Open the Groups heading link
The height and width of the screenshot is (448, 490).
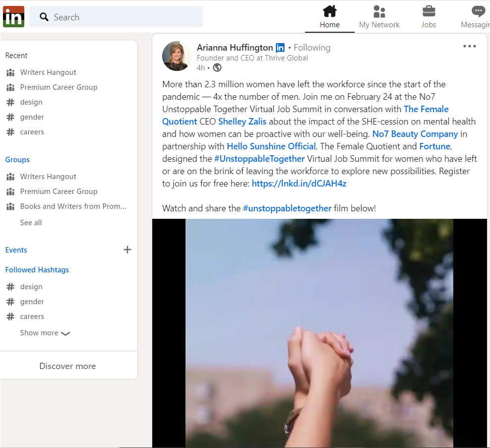(x=17, y=159)
